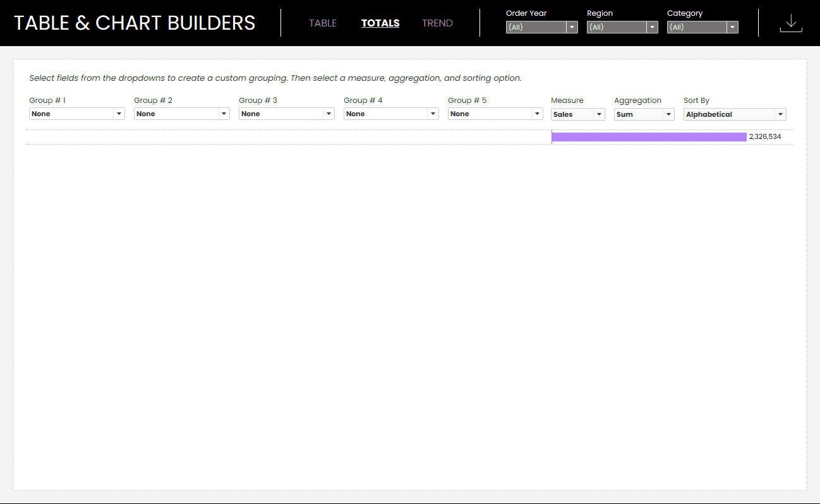This screenshot has height=504, width=820.
Task: Change the Aggregation dropdown from Sum
Action: pos(644,114)
